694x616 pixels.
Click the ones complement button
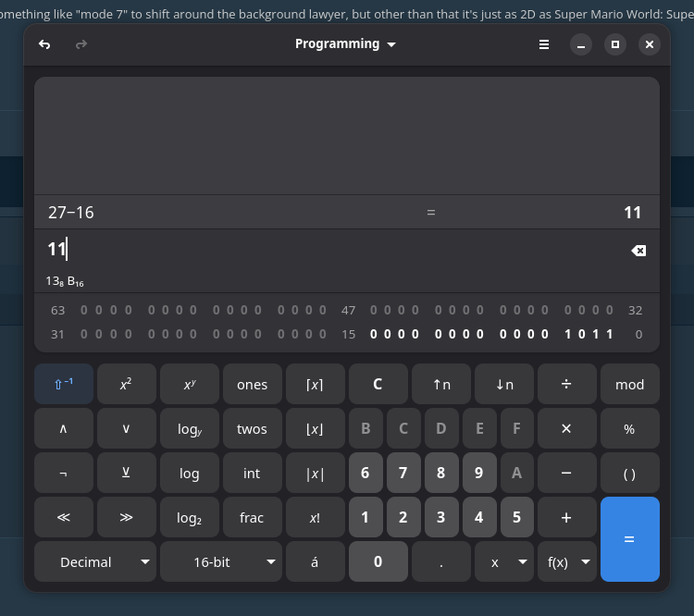tap(253, 384)
